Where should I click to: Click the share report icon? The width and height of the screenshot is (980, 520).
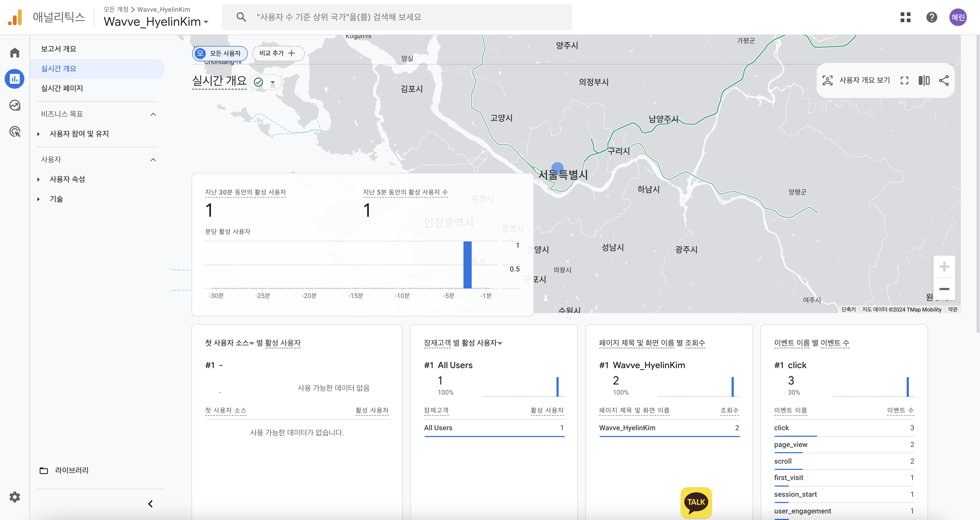pyautogui.click(x=944, y=80)
